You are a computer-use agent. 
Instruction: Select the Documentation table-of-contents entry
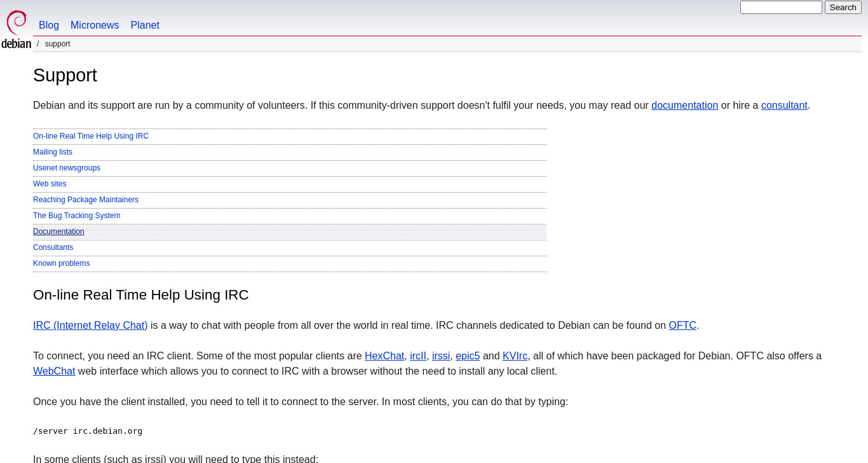(x=58, y=231)
